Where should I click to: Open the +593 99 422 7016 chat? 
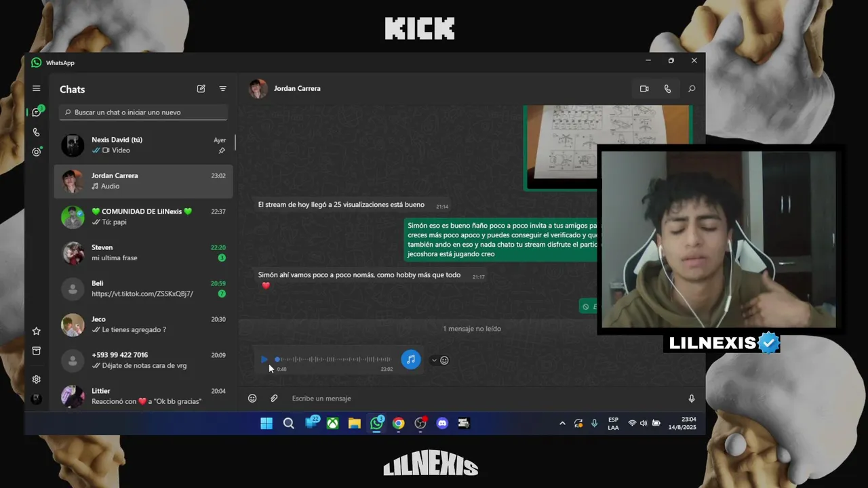point(143,361)
